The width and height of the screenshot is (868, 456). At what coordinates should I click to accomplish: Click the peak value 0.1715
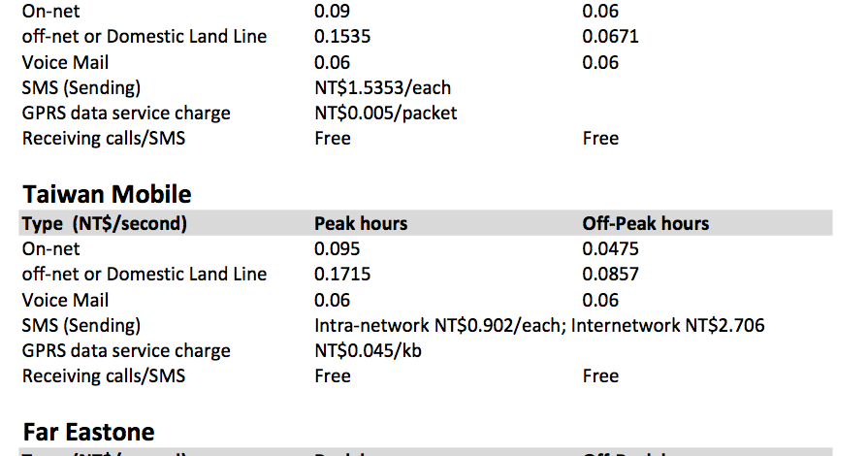(x=342, y=275)
